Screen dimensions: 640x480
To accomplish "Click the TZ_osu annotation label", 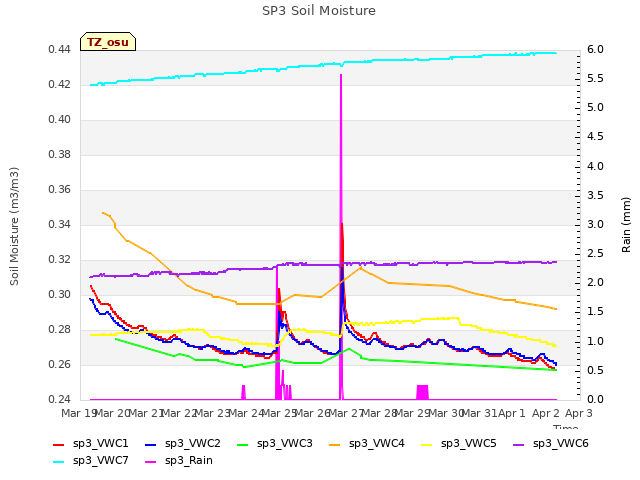I will pyautogui.click(x=108, y=42).
